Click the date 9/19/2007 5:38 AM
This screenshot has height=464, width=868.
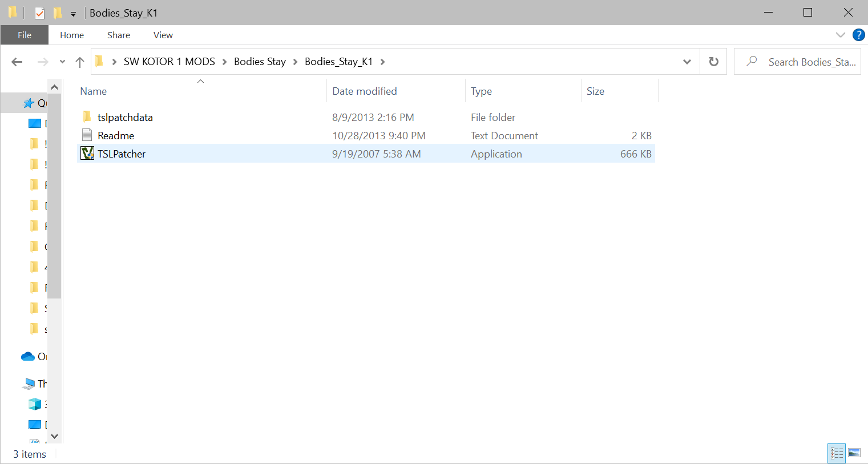coord(377,154)
